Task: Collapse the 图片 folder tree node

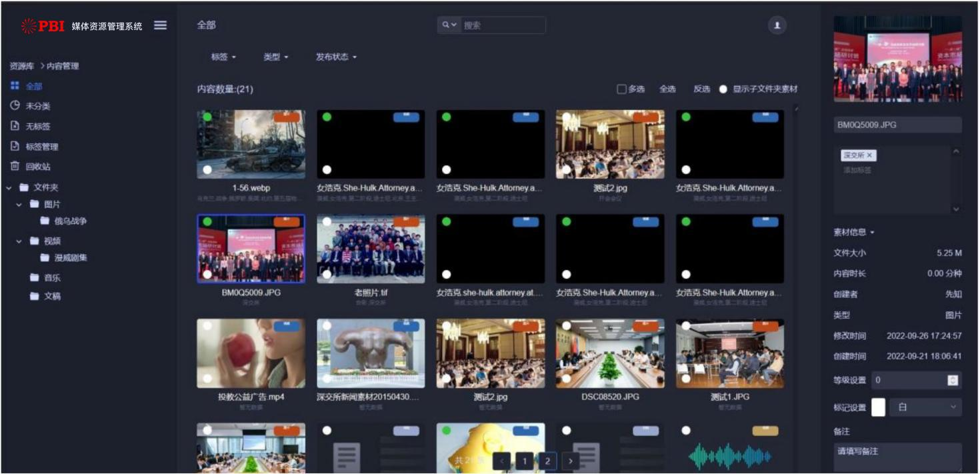Action: (x=19, y=205)
